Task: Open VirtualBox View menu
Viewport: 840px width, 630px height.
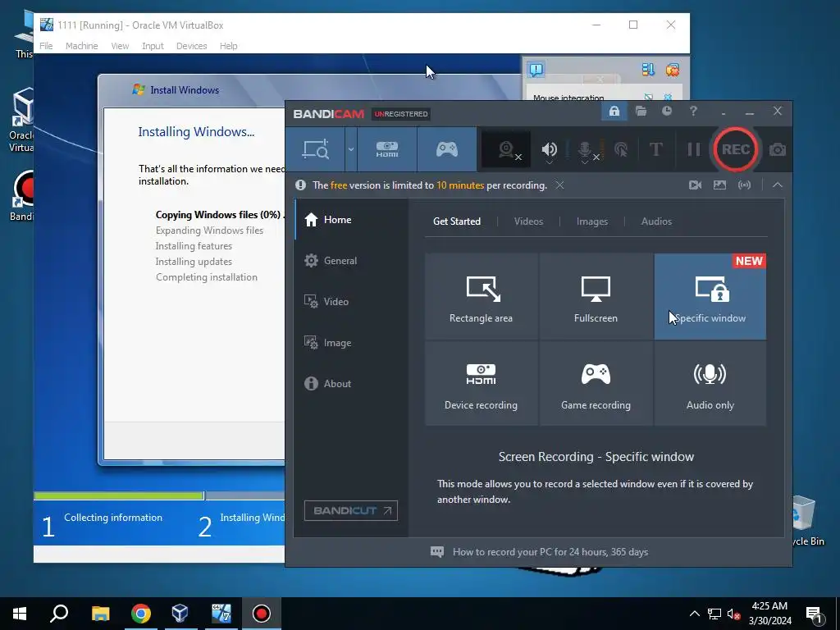Action: (120, 46)
